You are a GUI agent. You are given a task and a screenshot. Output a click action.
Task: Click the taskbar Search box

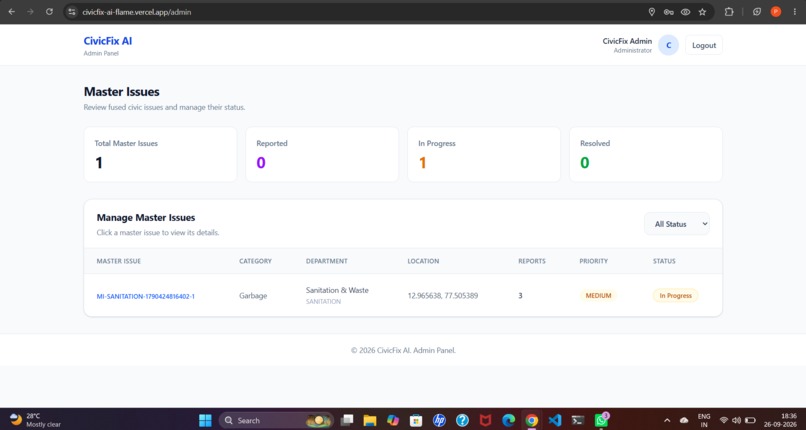click(277, 420)
